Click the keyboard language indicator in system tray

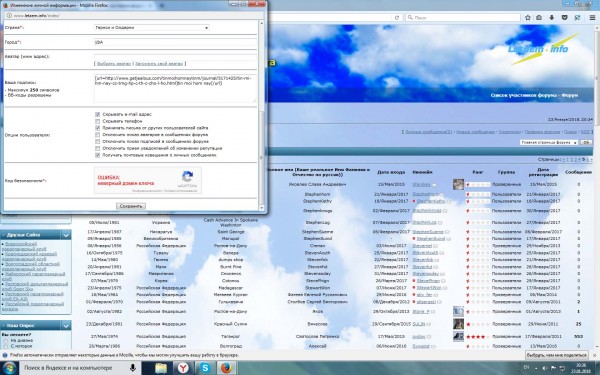click(x=526, y=368)
